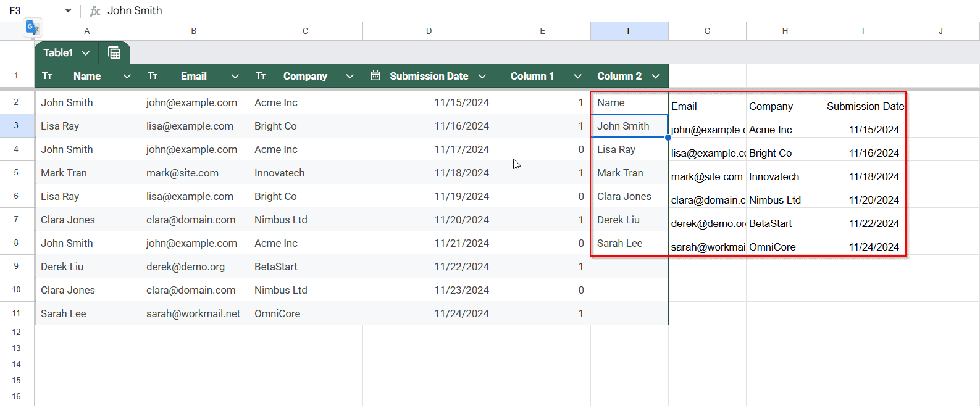Click Sarah Lee in column A
This screenshot has width=980, height=406.
[x=87, y=313]
